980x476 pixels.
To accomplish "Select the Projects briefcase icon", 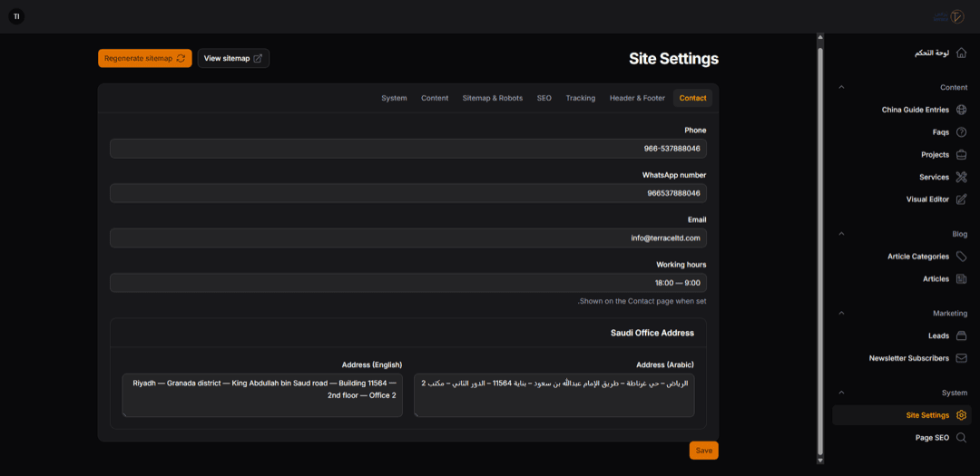I will coord(961,154).
